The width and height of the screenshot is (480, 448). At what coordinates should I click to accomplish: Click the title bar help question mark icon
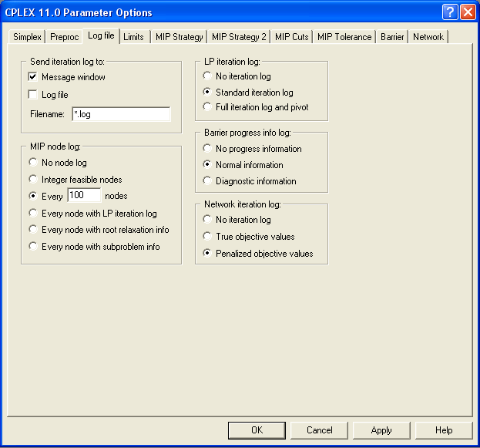(x=450, y=12)
